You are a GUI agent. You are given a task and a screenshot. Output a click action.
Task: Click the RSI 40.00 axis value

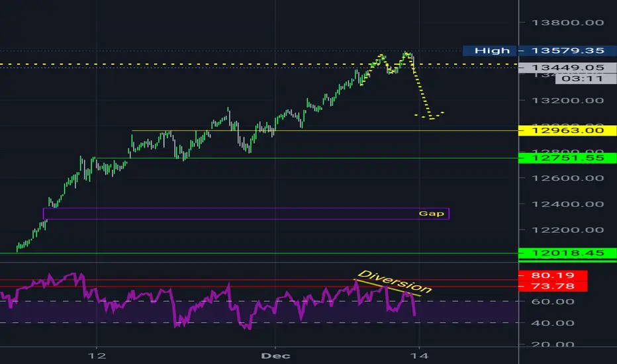[x=553, y=324]
